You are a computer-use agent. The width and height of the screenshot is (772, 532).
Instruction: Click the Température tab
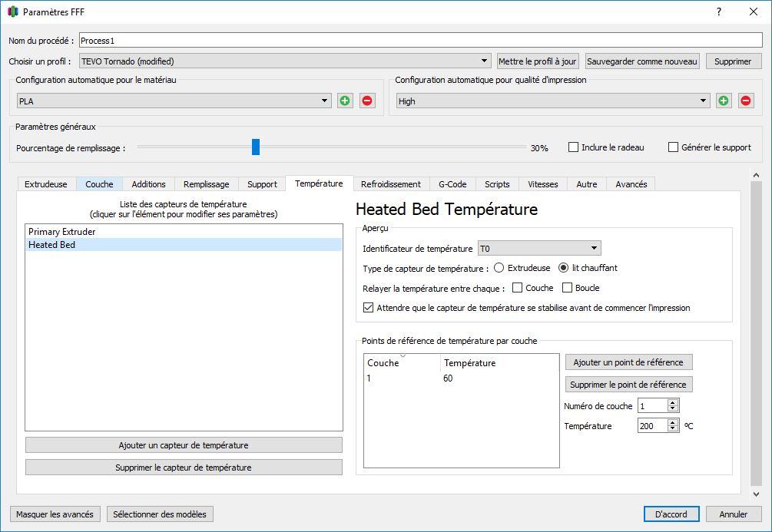pyautogui.click(x=319, y=183)
